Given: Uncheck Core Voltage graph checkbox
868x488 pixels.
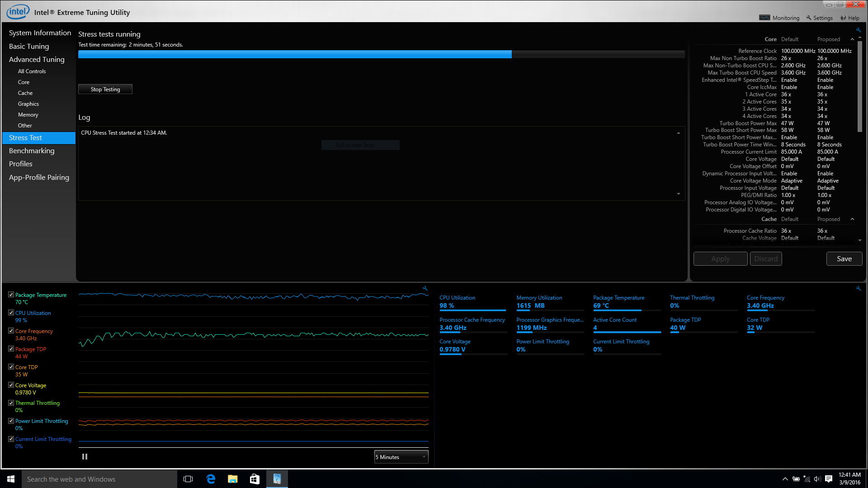Looking at the screenshot, I should [11, 385].
